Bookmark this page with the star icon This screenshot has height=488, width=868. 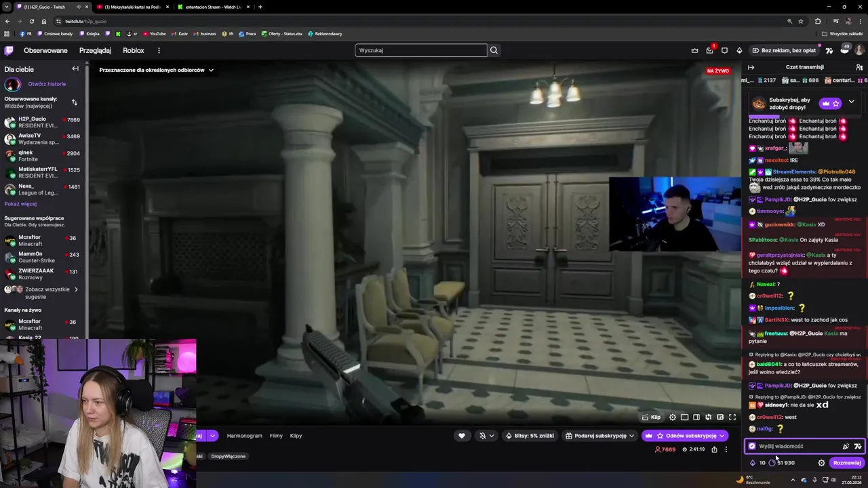click(x=801, y=21)
